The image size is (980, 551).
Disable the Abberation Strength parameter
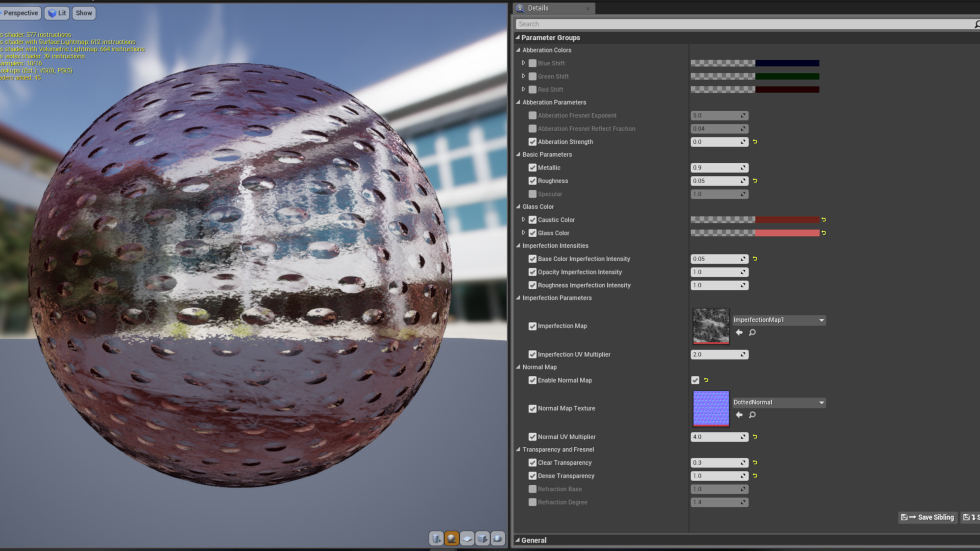click(532, 141)
